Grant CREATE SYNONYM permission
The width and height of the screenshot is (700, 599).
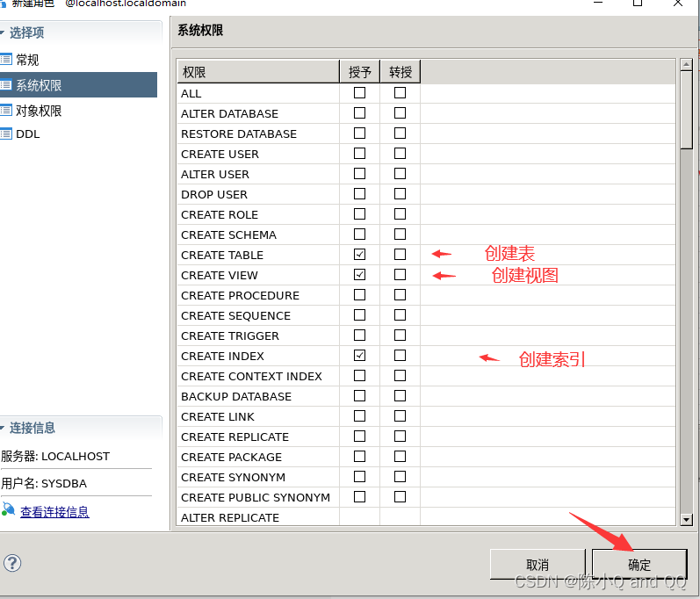[x=359, y=477]
